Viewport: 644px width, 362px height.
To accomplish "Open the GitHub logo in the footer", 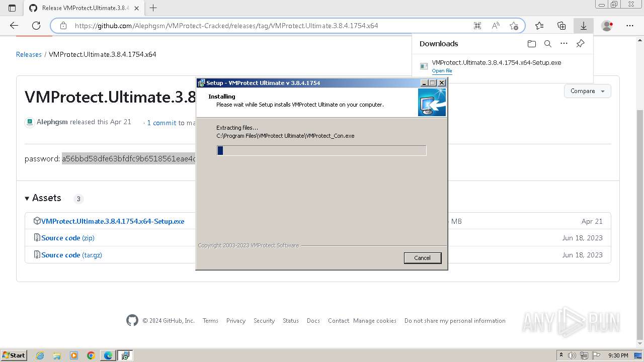I will (x=132, y=320).
